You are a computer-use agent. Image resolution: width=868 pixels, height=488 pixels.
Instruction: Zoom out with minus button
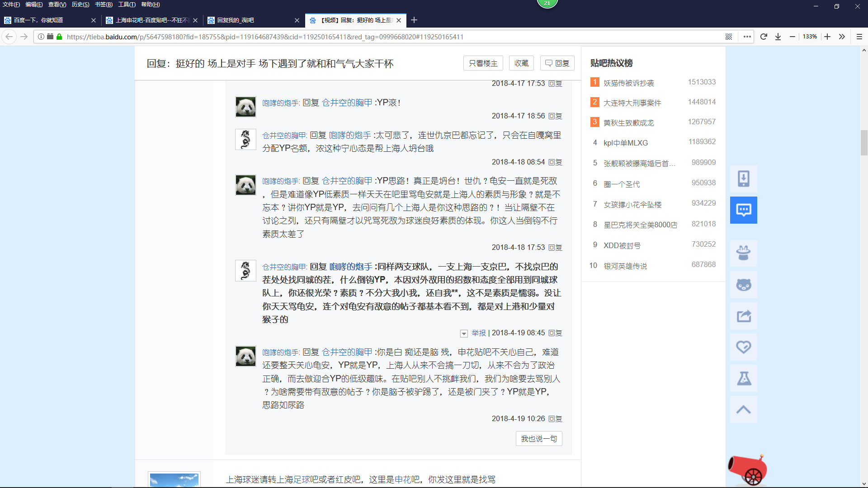(x=793, y=37)
